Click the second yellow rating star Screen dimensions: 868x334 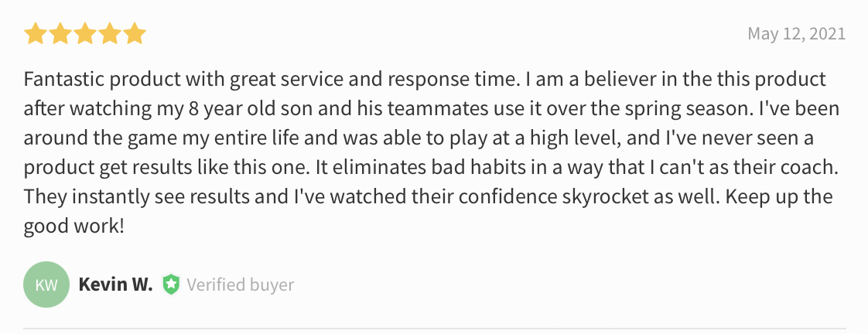[60, 34]
